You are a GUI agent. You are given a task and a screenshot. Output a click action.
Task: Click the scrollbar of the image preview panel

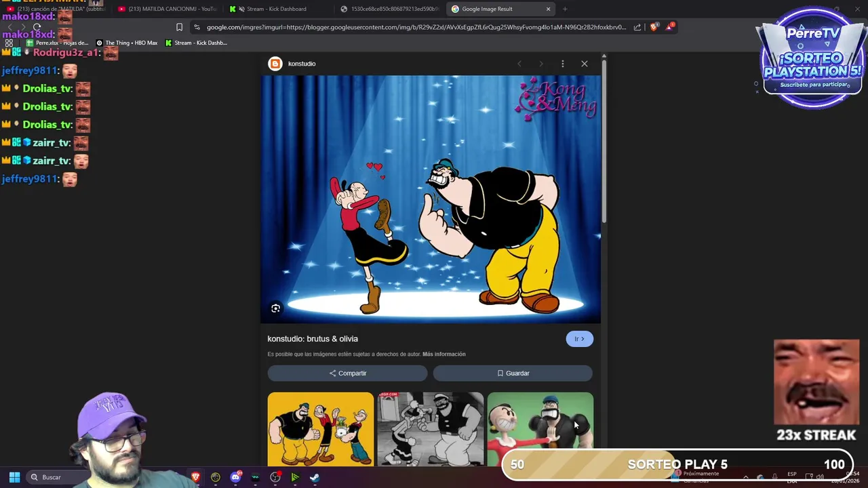[604, 142]
